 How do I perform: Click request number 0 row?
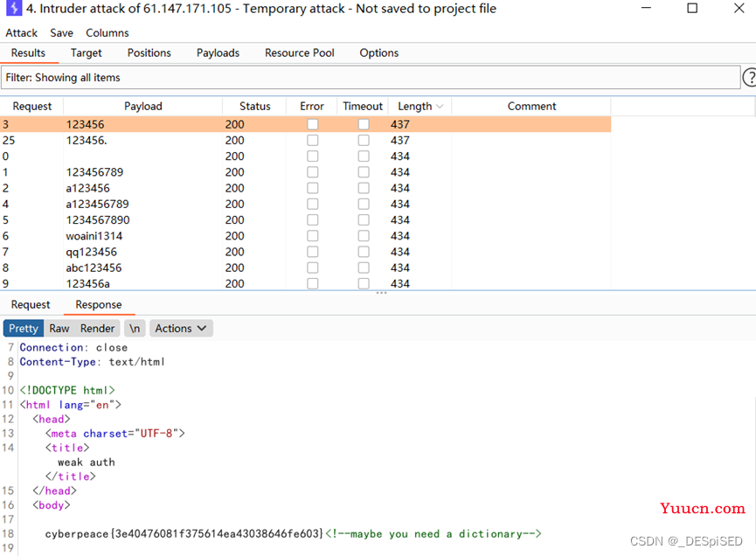(x=306, y=156)
